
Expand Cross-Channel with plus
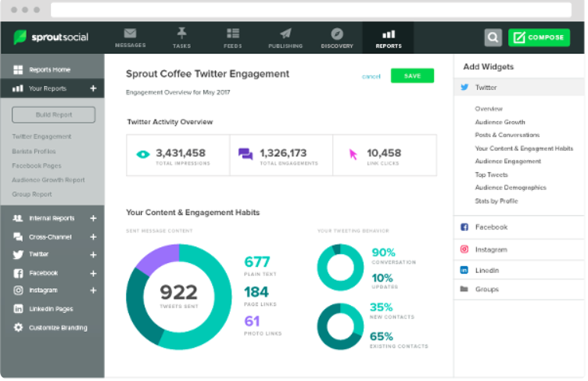point(93,237)
